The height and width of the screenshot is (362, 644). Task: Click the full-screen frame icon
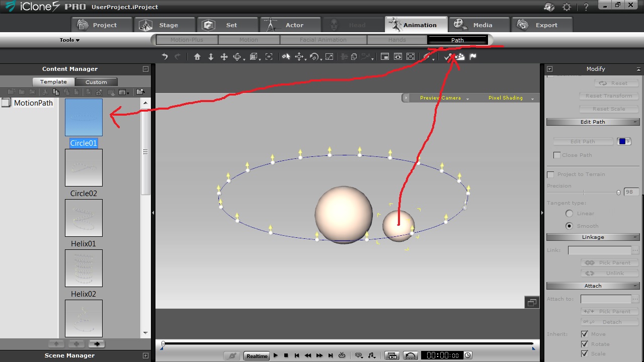[411, 57]
